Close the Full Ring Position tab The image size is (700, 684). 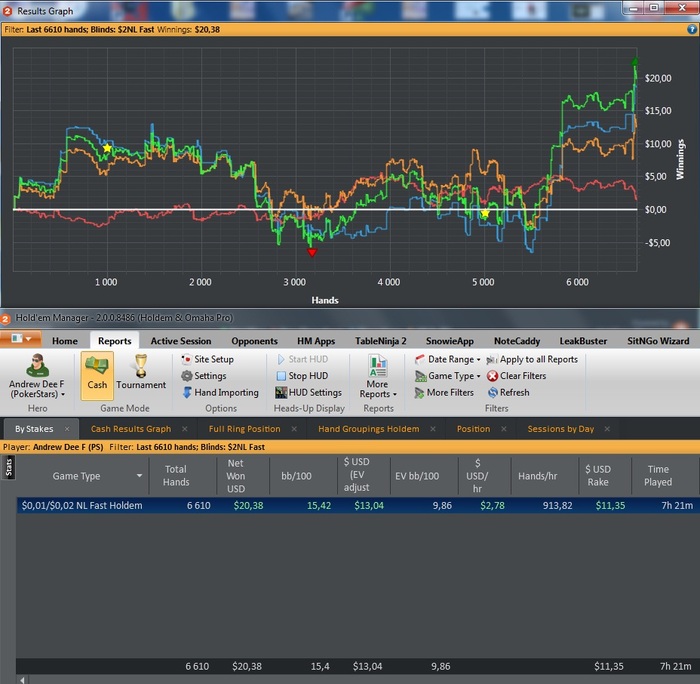tap(294, 429)
